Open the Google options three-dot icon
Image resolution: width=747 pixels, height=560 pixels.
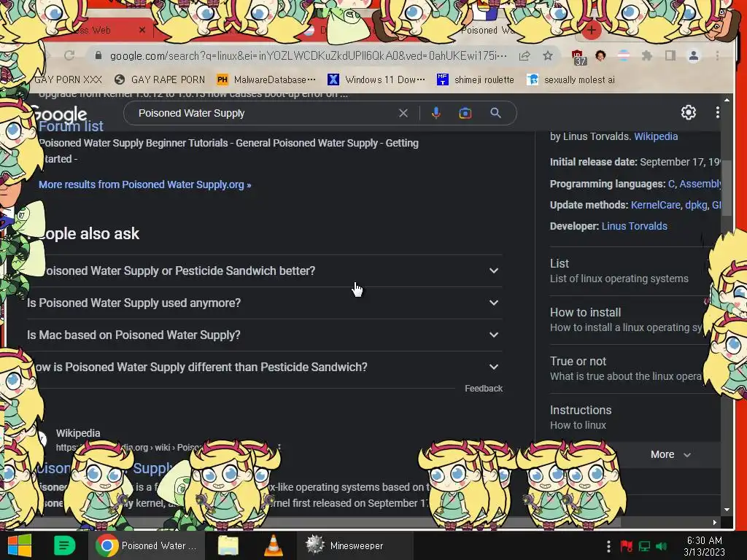718,112
